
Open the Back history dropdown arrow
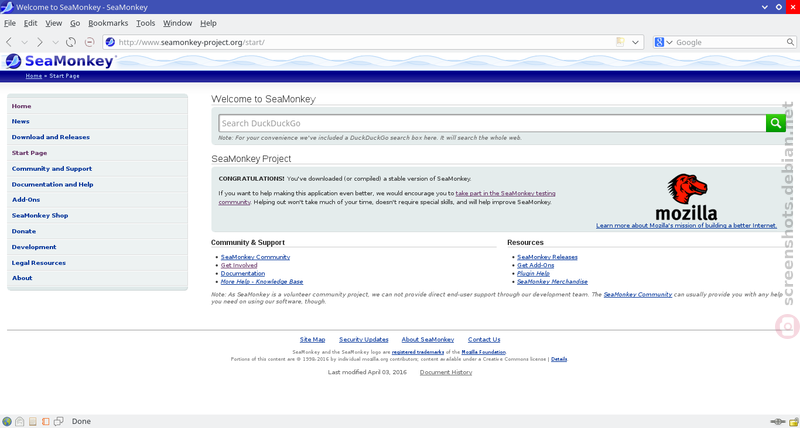24,43
